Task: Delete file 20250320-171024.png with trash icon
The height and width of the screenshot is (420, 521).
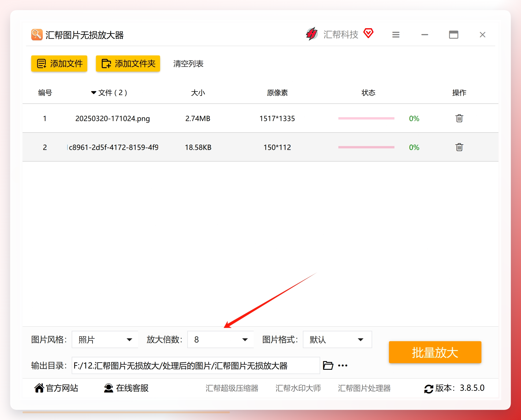Action: (x=459, y=118)
